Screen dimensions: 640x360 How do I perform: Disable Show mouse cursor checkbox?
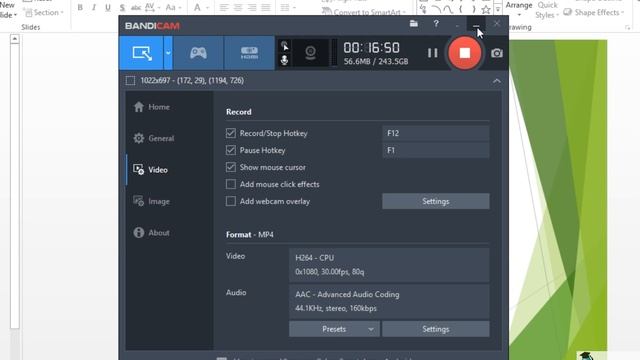pos(231,167)
